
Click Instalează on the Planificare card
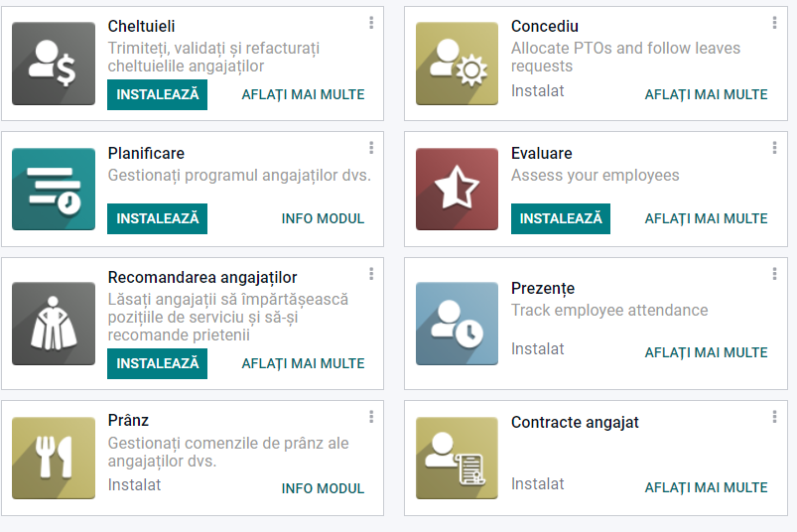point(157,219)
